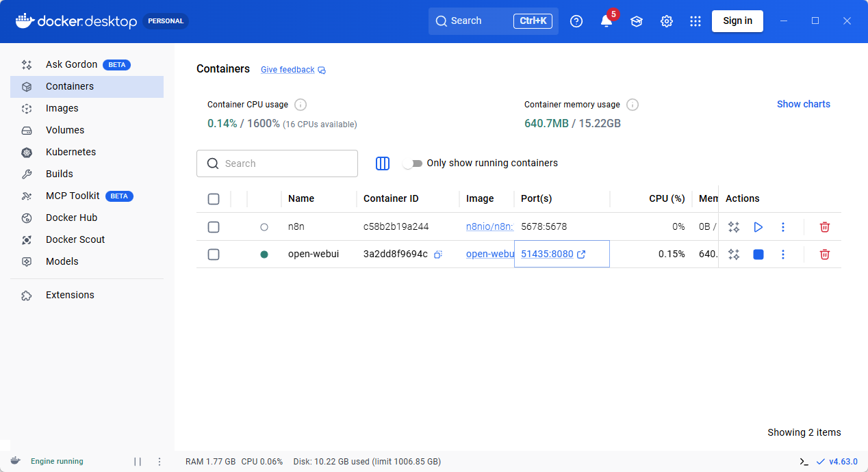Toggle Only show running containers
868x472 pixels.
[x=412, y=163]
